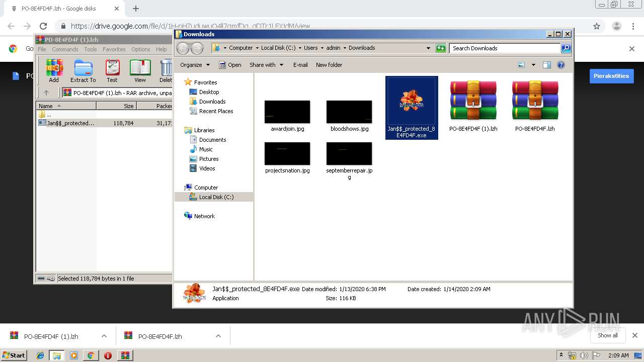Select the awardjoin.jpg thumbnail

click(x=287, y=112)
